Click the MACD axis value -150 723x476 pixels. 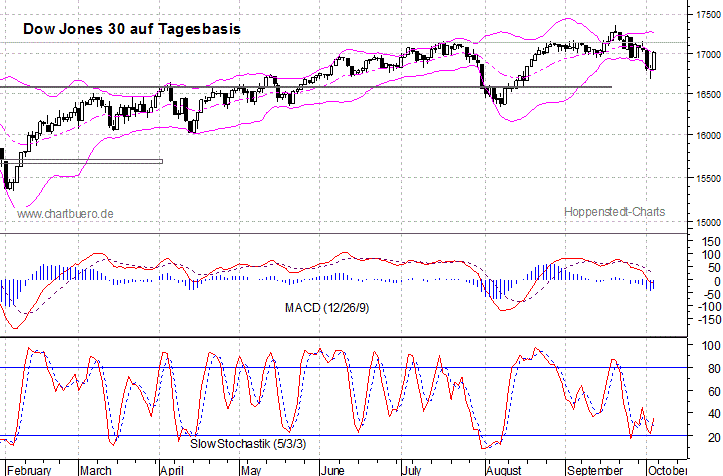[x=709, y=320]
